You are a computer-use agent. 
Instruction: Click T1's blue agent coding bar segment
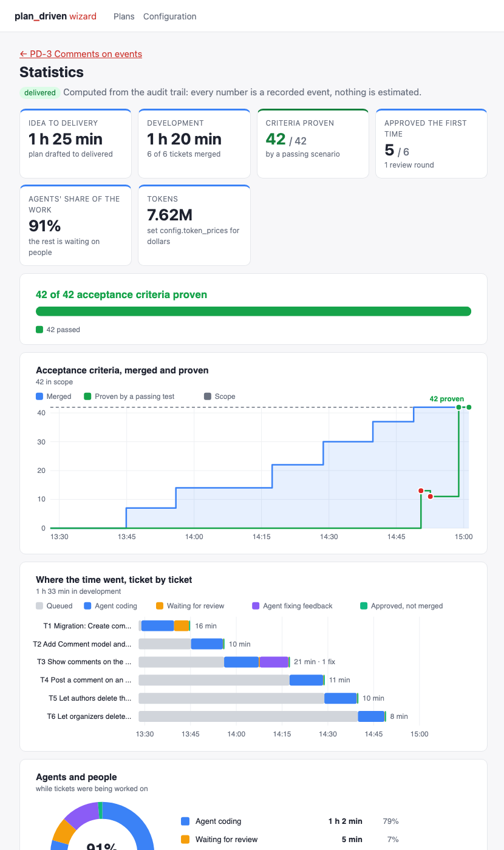click(158, 626)
